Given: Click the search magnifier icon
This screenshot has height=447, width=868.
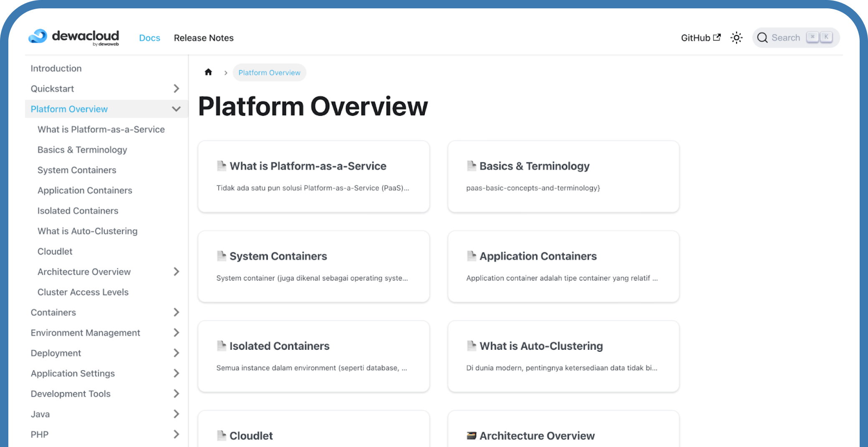Looking at the screenshot, I should [762, 38].
